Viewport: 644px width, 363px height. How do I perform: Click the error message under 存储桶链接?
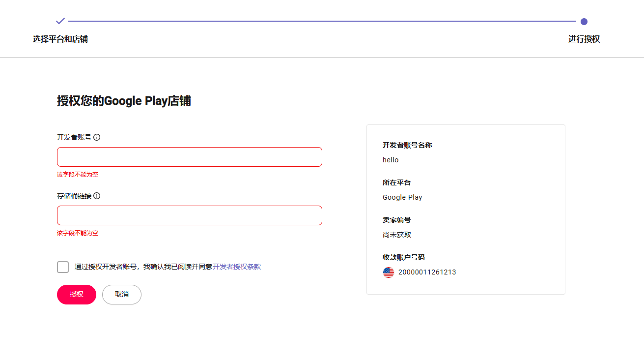pyautogui.click(x=78, y=233)
